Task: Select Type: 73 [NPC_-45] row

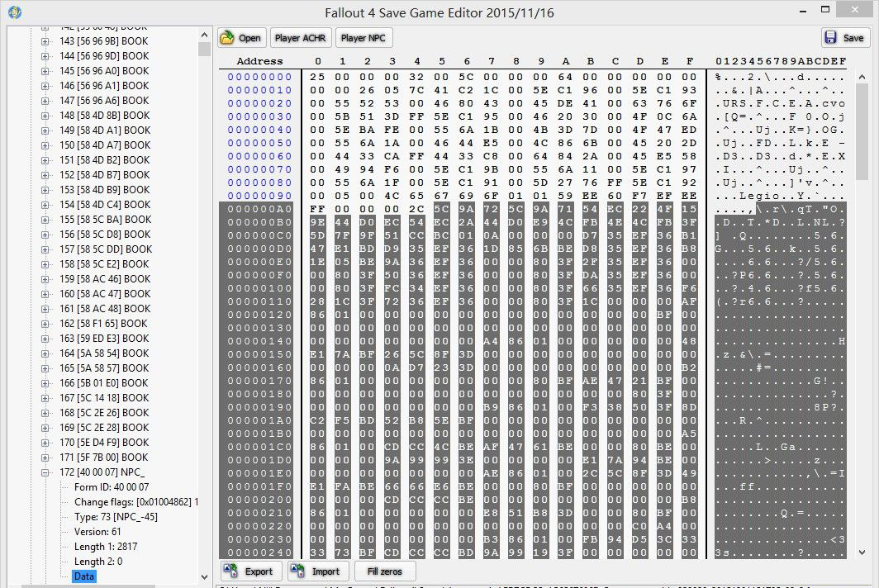Action: tap(116, 517)
